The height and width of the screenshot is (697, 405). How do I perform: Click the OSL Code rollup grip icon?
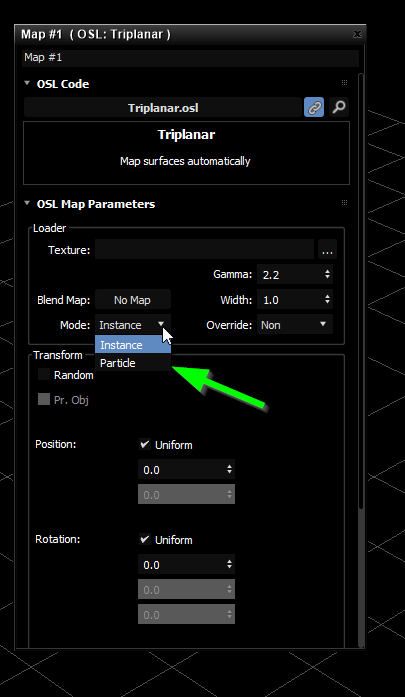[x=344, y=83]
